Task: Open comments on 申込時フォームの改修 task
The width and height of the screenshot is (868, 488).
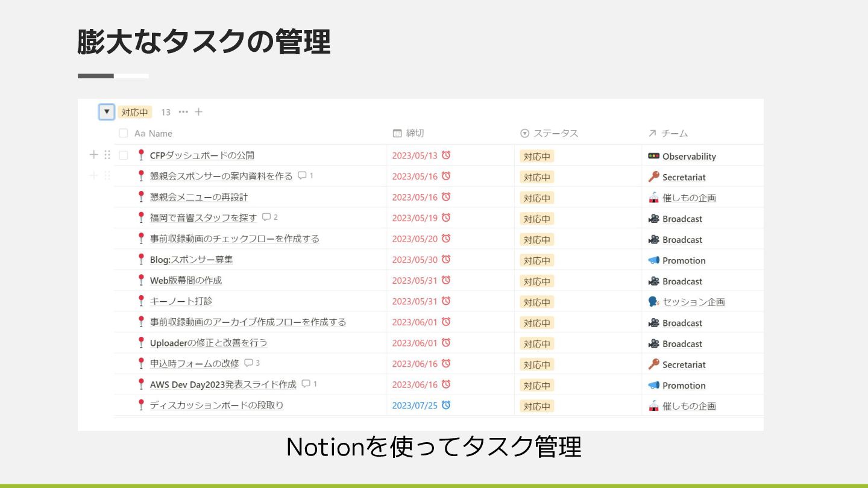Action: tap(249, 363)
